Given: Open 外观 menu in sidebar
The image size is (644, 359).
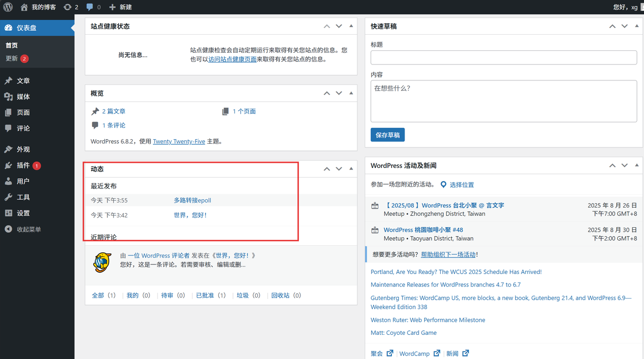Looking at the screenshot, I should click(37, 149).
